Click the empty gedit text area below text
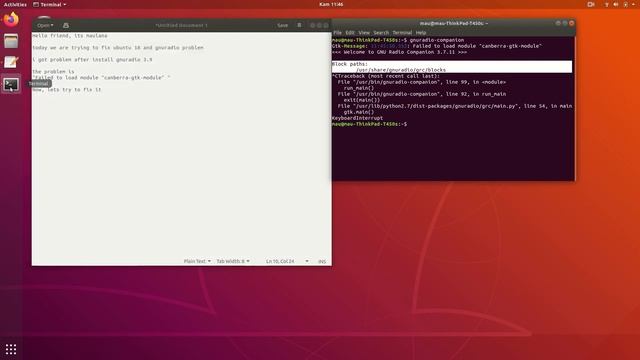 click(x=182, y=176)
